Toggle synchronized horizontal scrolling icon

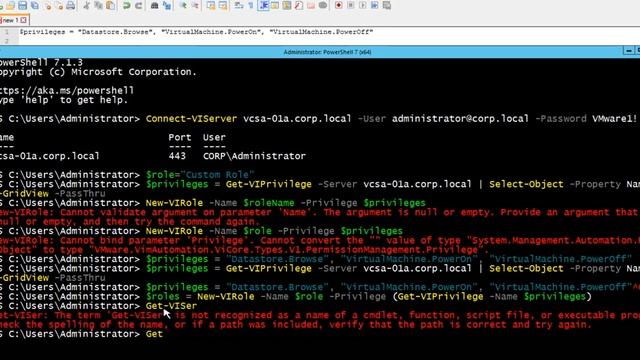223,5
